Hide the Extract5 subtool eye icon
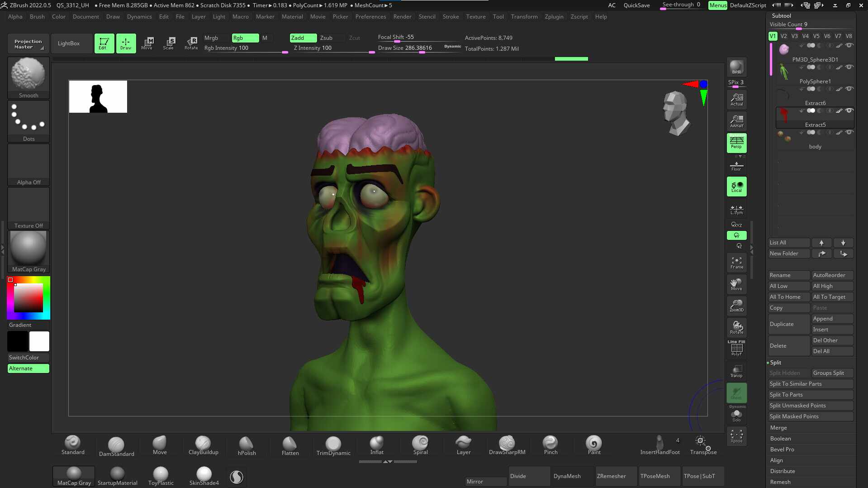 coord(849,110)
